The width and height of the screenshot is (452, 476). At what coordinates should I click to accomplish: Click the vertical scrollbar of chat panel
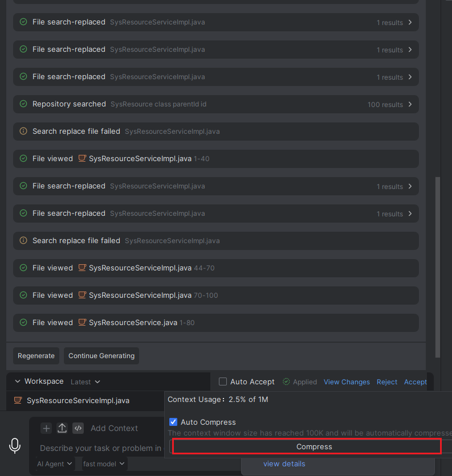(438, 267)
